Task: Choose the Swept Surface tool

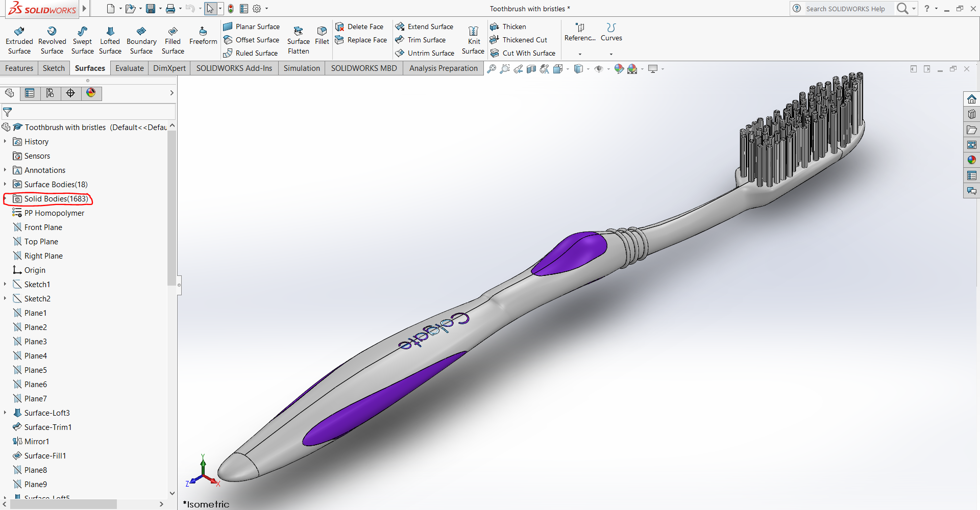Action: click(x=82, y=40)
